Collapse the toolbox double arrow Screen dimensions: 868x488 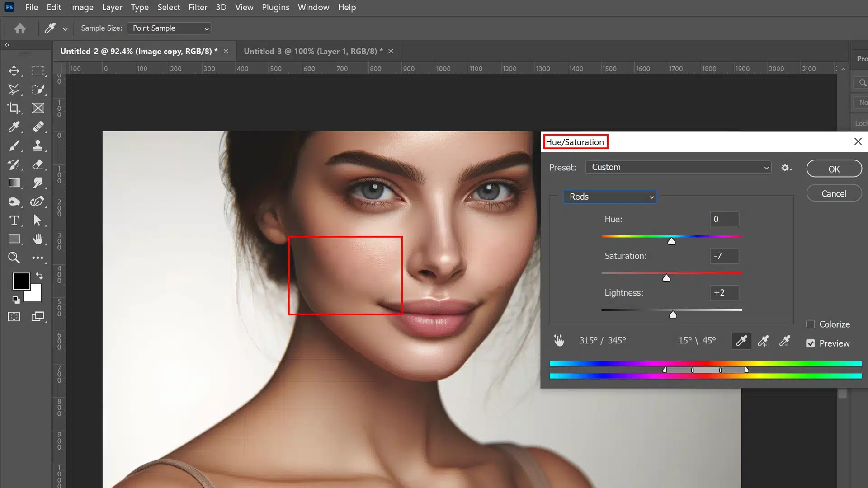click(x=7, y=45)
